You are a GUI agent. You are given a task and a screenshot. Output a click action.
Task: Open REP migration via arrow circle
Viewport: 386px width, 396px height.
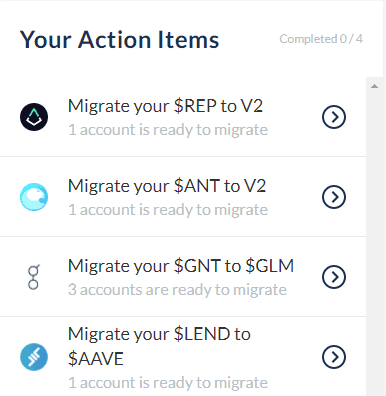pyautogui.click(x=334, y=117)
